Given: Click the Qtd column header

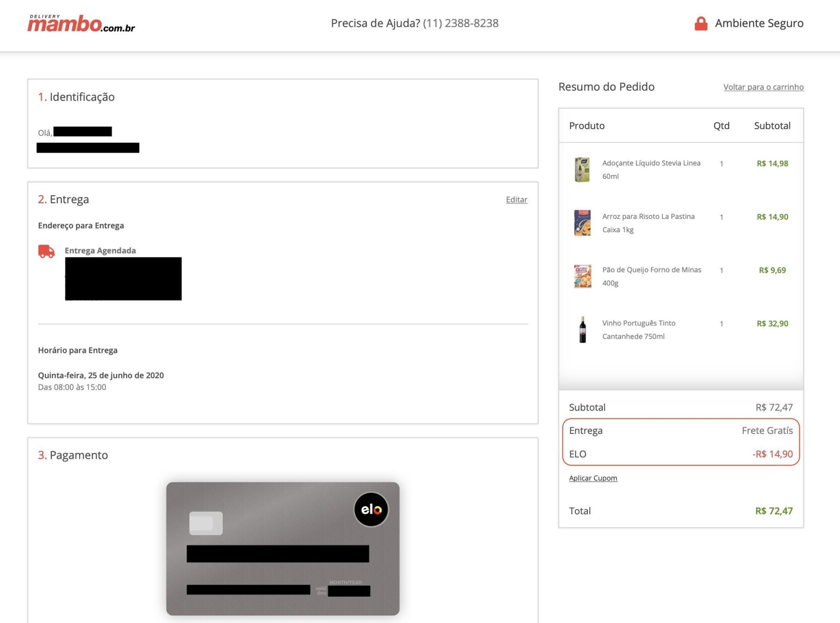Looking at the screenshot, I should point(721,126).
